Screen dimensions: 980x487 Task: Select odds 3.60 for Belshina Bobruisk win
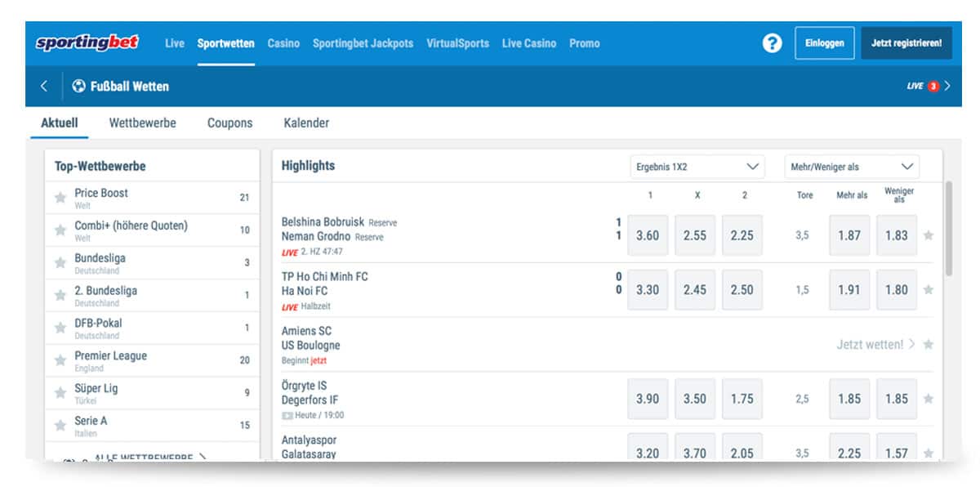(648, 235)
